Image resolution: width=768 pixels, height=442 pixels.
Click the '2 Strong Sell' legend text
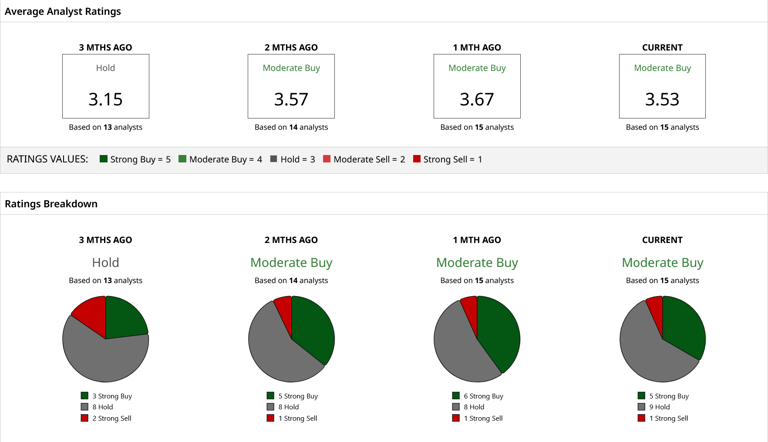click(x=112, y=418)
